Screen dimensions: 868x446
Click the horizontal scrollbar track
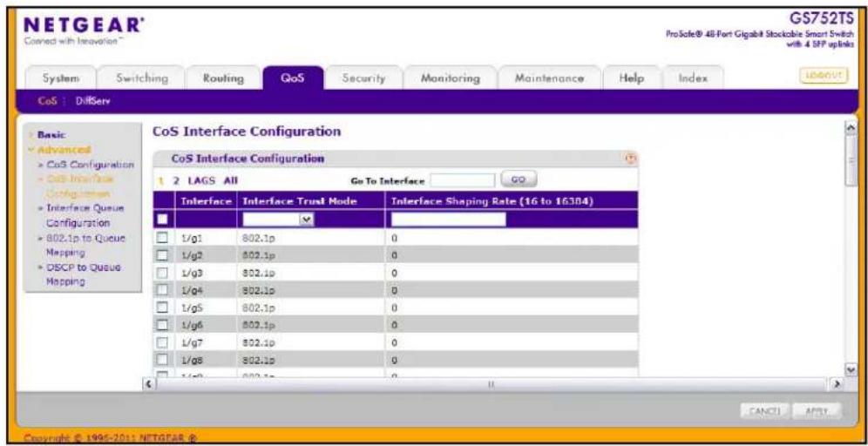pyautogui.click(x=491, y=383)
